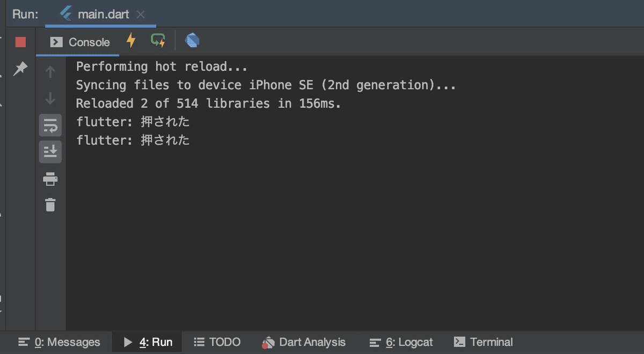
Task: Toggle the 4: Run tool window
Action: [148, 342]
